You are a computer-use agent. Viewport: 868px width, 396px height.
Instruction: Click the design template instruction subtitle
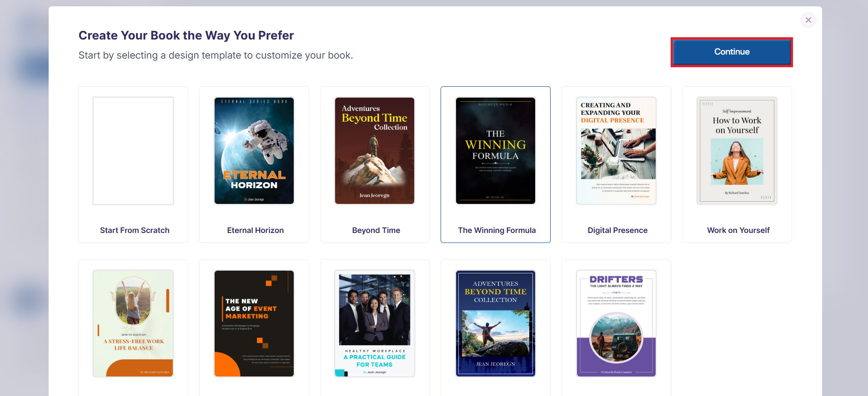[216, 55]
